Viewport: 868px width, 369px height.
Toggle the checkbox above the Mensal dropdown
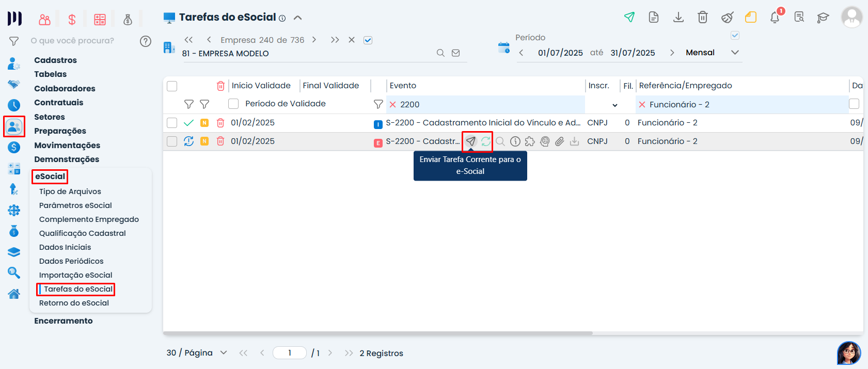coord(735,36)
